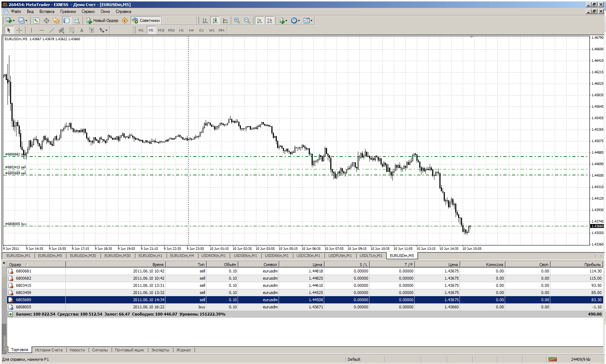This screenshot has height=364, width=606.
Task: Zoom out on the chart
Action: click(247, 20)
